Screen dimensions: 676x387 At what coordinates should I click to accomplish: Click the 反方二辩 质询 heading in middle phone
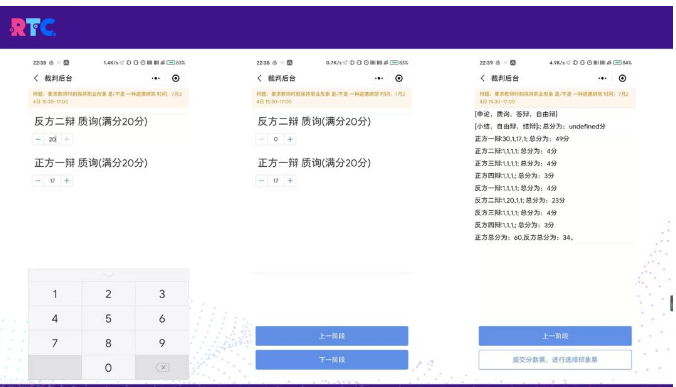pyautogui.click(x=314, y=122)
